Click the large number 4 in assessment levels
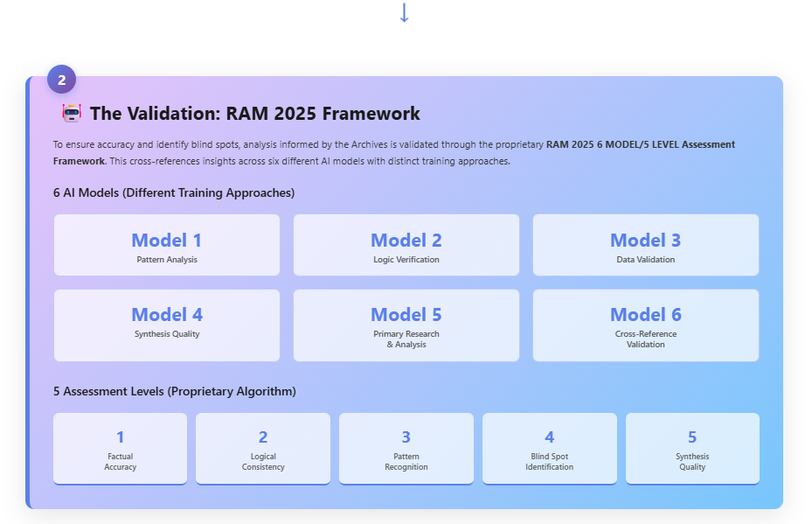The height and width of the screenshot is (524, 812). click(x=550, y=437)
